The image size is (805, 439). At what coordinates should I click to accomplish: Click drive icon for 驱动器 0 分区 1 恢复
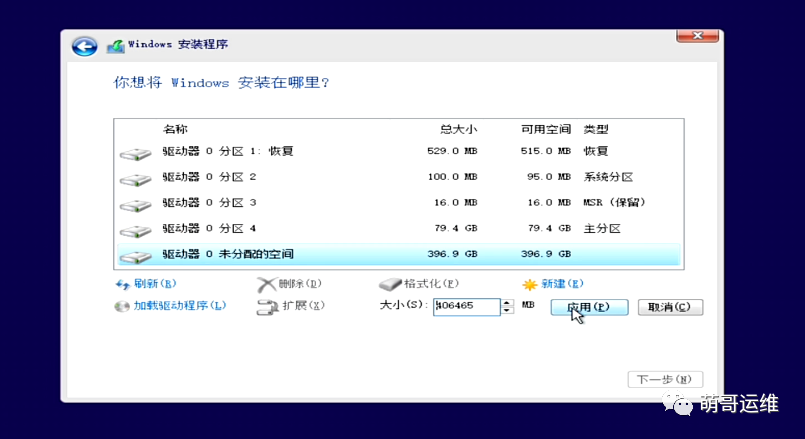coord(136,154)
